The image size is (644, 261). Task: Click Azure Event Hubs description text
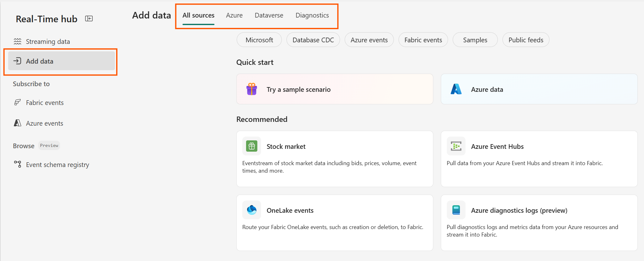(525, 163)
